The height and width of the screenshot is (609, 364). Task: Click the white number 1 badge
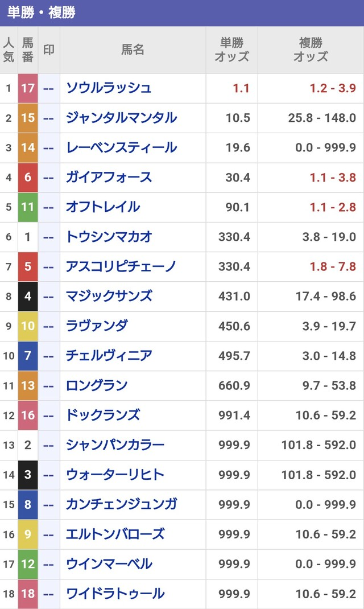pos(28,237)
